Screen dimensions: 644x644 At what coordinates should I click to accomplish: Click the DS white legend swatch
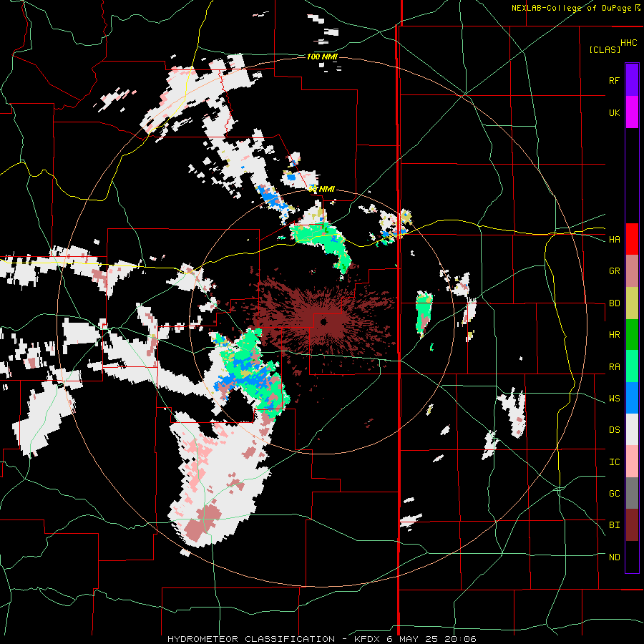click(632, 429)
